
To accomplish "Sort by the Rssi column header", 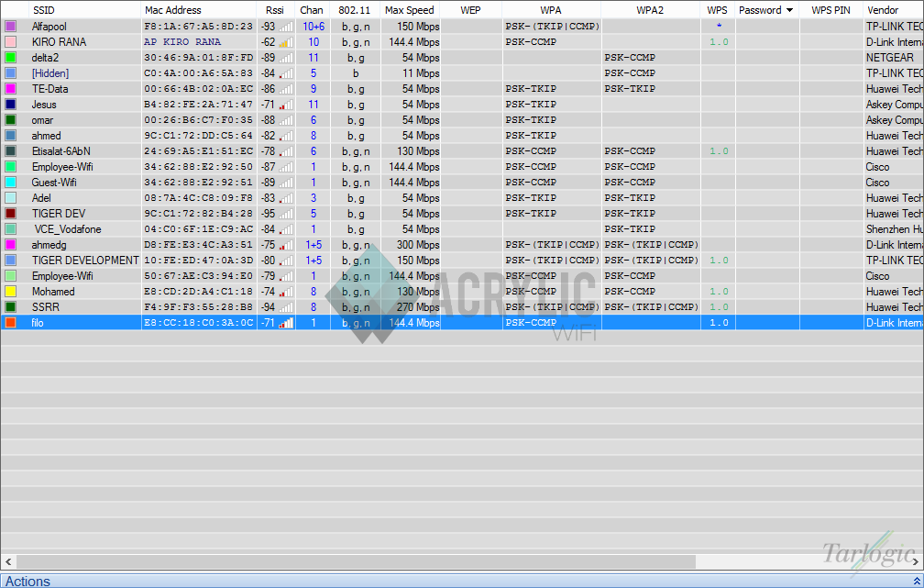I will click(x=275, y=10).
